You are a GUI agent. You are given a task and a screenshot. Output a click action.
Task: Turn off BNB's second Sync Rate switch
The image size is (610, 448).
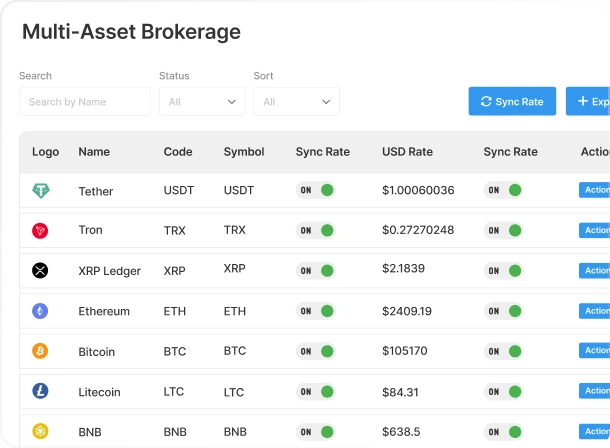pyautogui.click(x=503, y=432)
